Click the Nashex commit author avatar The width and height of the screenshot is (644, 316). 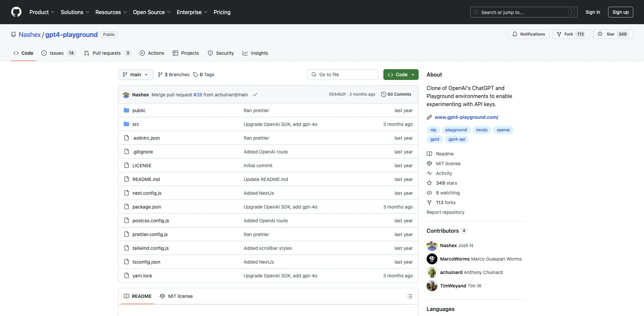(126, 95)
